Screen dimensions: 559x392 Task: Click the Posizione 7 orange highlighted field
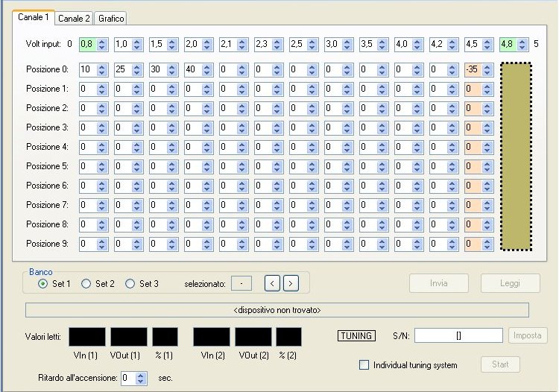pyautogui.click(x=473, y=205)
